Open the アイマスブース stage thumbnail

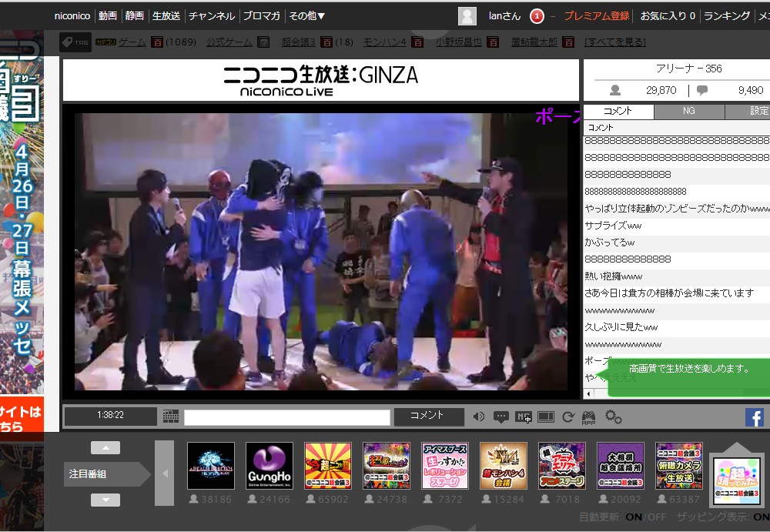pos(445,466)
